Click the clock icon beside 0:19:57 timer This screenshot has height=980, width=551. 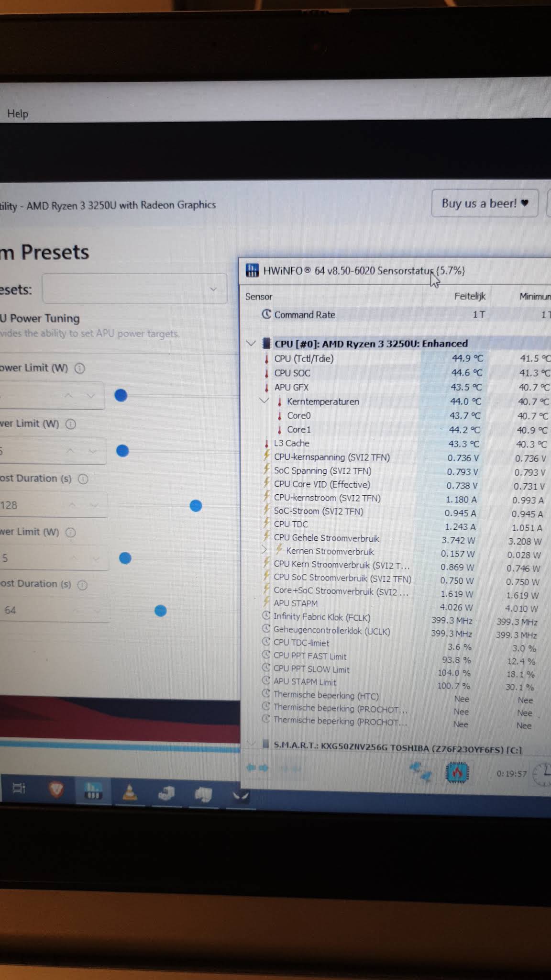[x=542, y=774]
